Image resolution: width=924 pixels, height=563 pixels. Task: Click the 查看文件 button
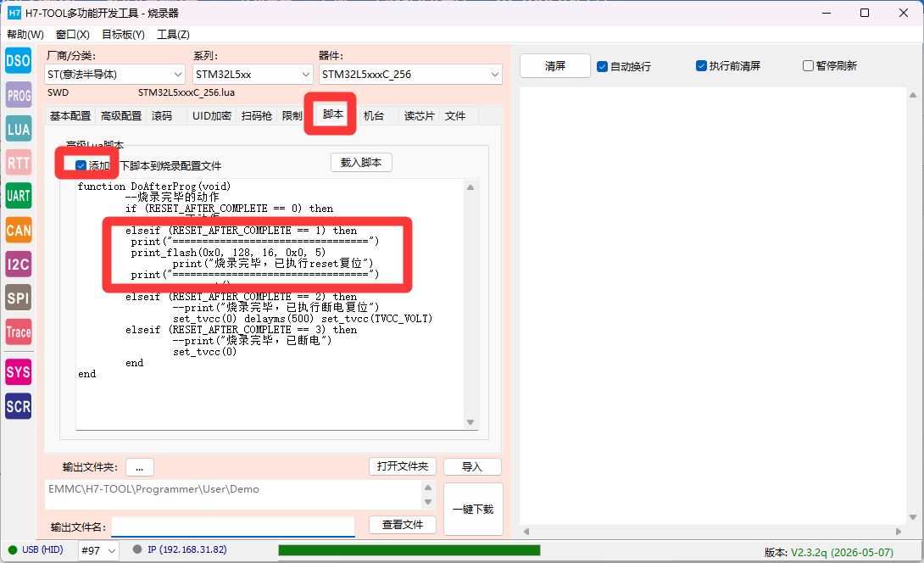click(403, 525)
